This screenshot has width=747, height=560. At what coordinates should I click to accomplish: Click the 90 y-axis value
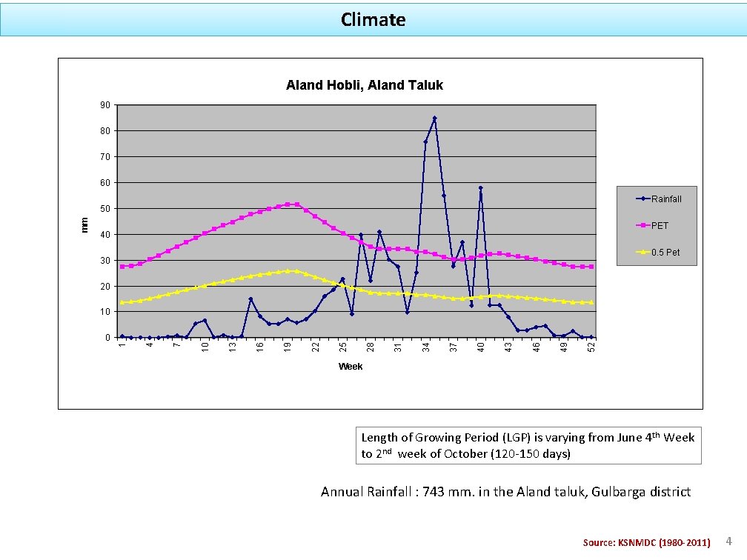click(x=105, y=105)
